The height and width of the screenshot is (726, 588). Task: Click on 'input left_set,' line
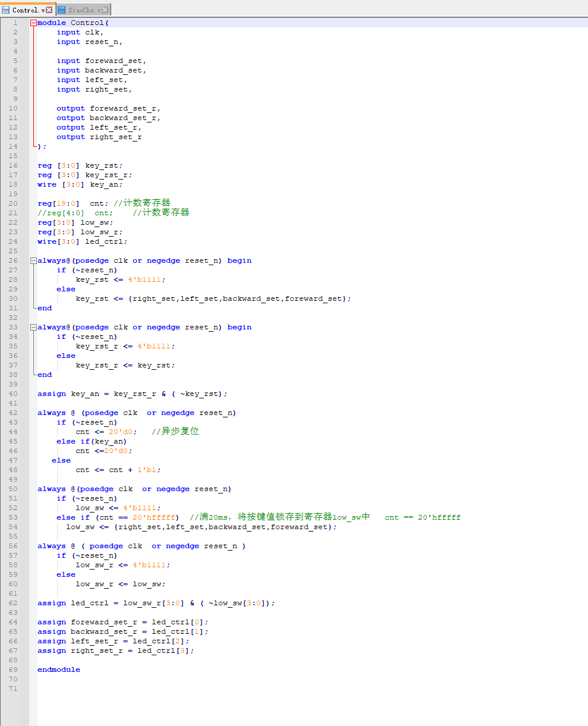pos(92,80)
